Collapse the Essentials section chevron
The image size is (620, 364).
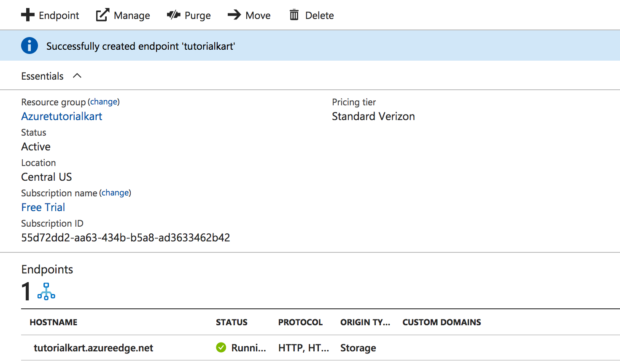pyautogui.click(x=77, y=76)
